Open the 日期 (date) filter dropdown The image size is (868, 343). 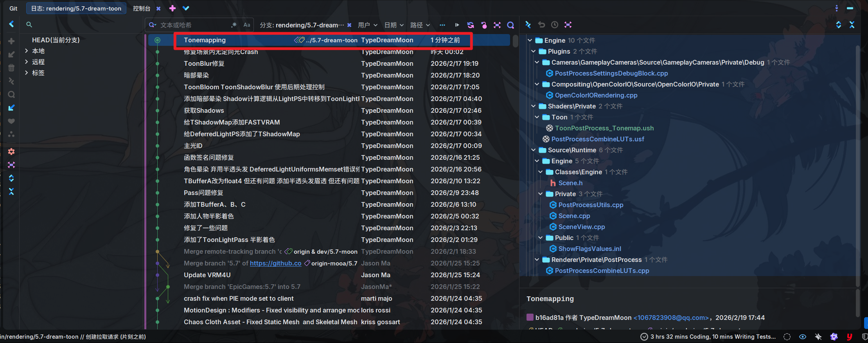tap(394, 25)
